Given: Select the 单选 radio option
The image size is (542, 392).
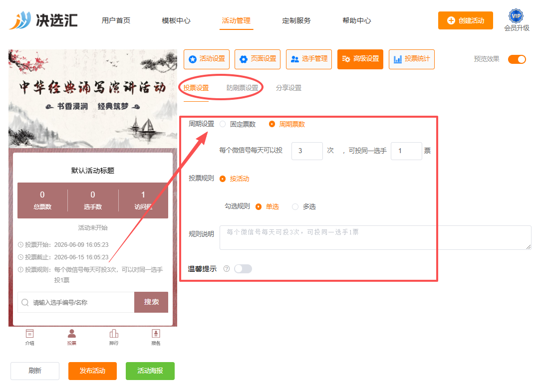Looking at the screenshot, I should 259,206.
